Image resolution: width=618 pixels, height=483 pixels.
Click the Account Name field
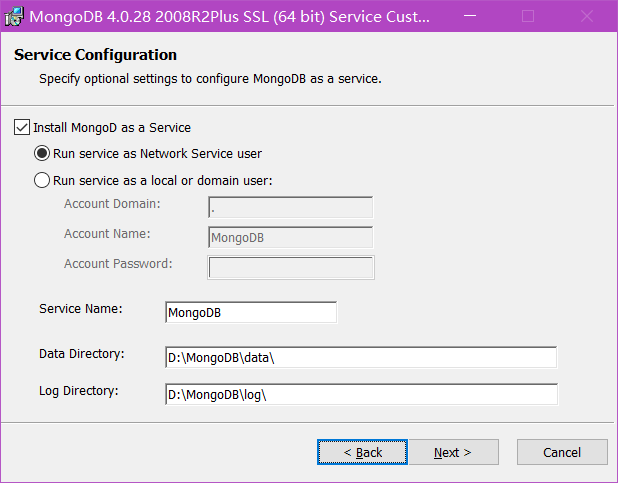(290, 237)
